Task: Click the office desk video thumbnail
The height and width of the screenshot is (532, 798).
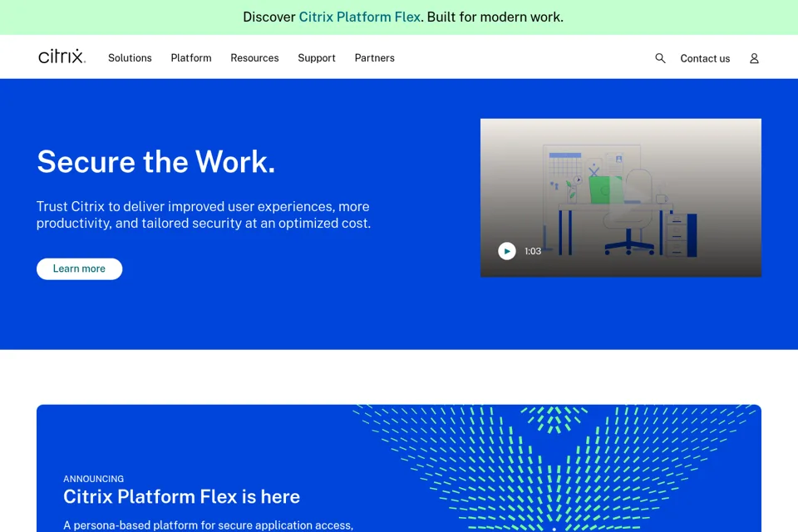Action: click(621, 198)
